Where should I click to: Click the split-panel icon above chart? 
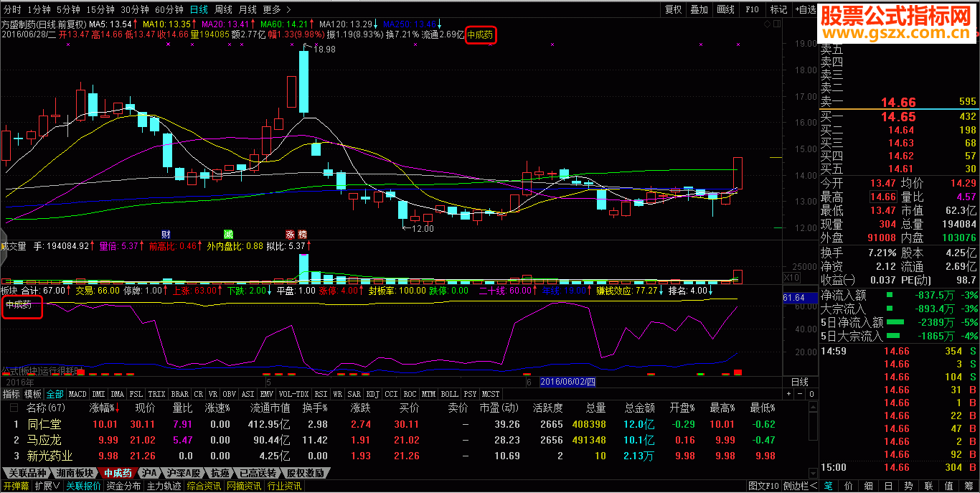[776, 24]
